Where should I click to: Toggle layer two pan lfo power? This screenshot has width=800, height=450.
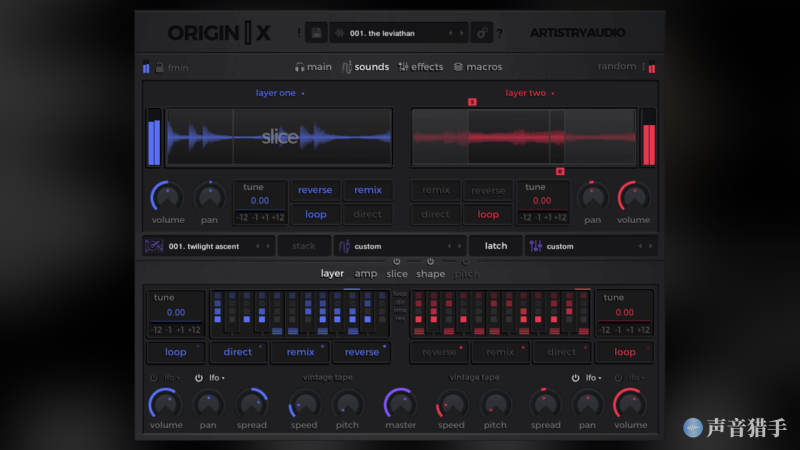point(575,378)
